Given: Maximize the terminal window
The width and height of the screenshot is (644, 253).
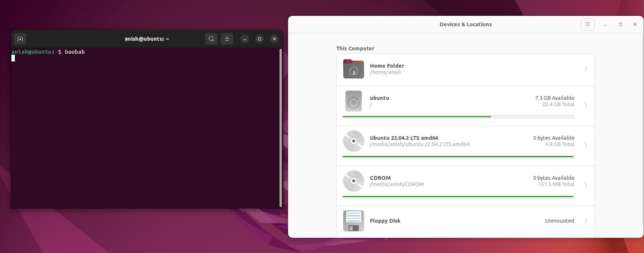Looking at the screenshot, I should 260,39.
